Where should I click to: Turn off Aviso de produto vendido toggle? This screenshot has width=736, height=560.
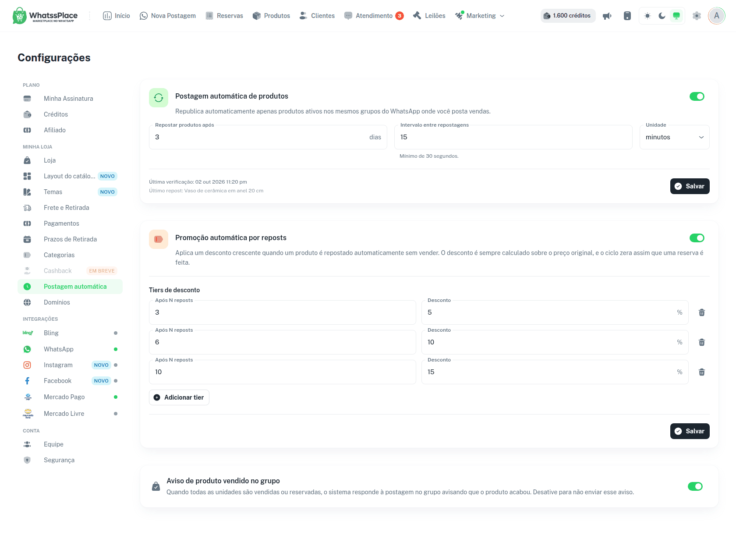click(695, 486)
